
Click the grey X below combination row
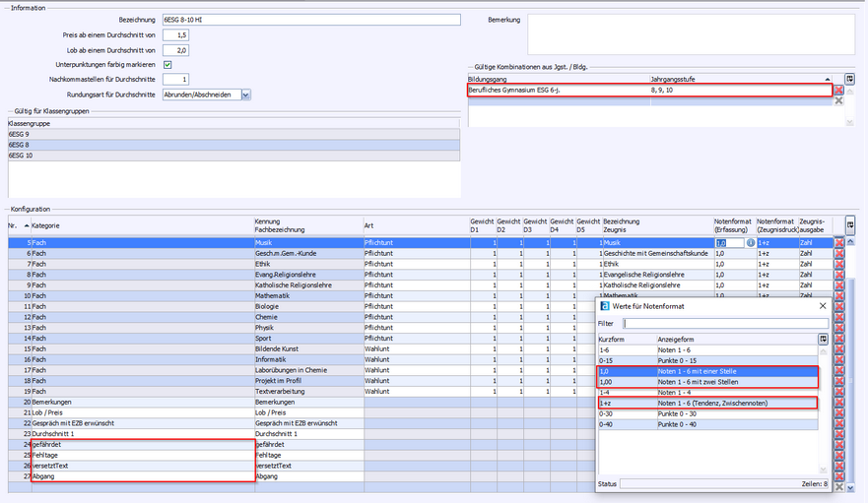839,100
